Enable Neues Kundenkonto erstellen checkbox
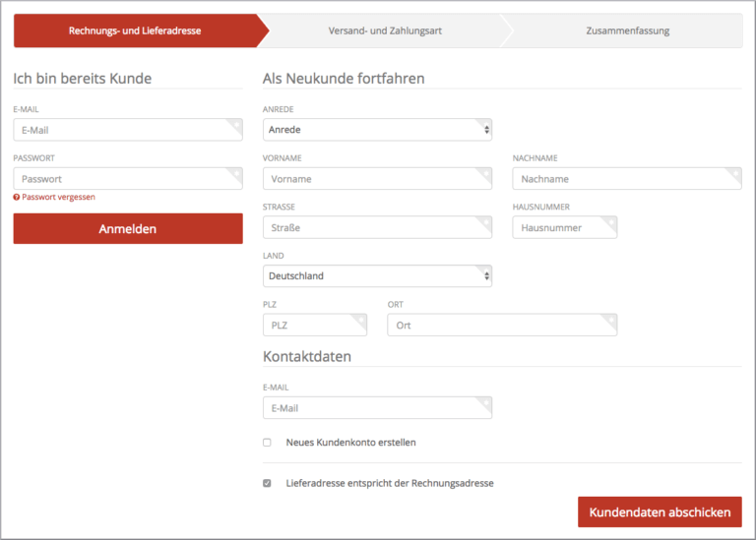The image size is (756, 540). coord(267,443)
